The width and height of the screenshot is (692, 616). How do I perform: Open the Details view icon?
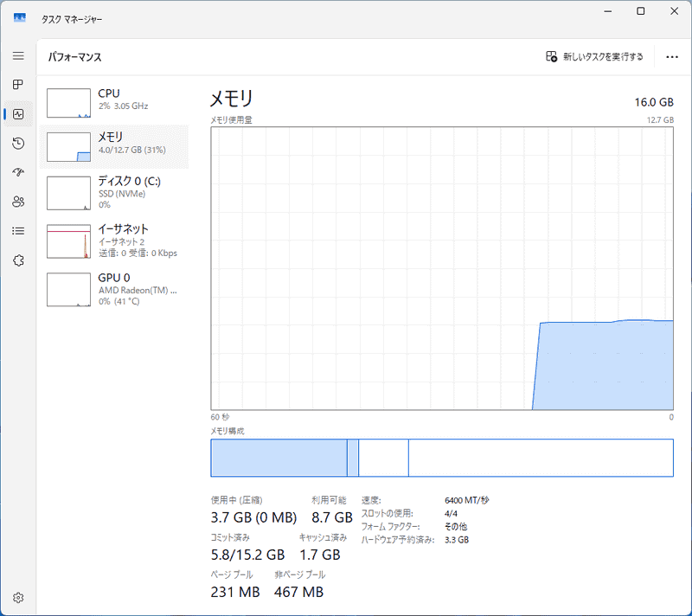[x=17, y=230]
